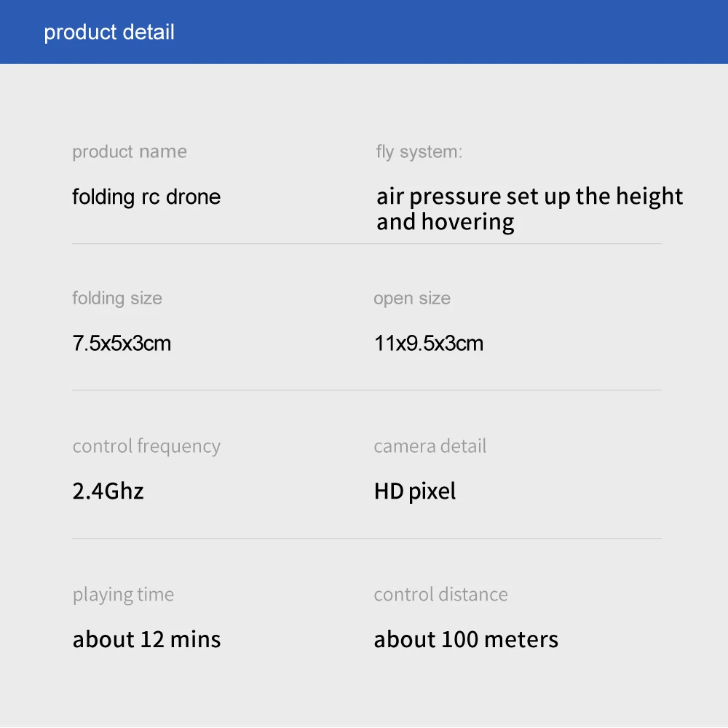
Task: Select the 'about 12 mins' value
Action: click(146, 640)
